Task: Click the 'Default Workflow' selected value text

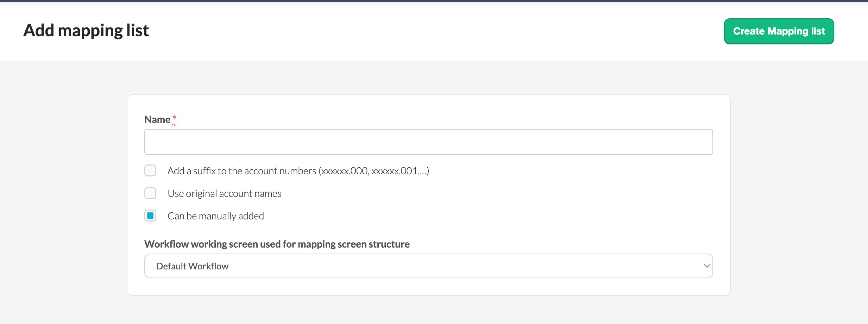Action: [x=192, y=266]
